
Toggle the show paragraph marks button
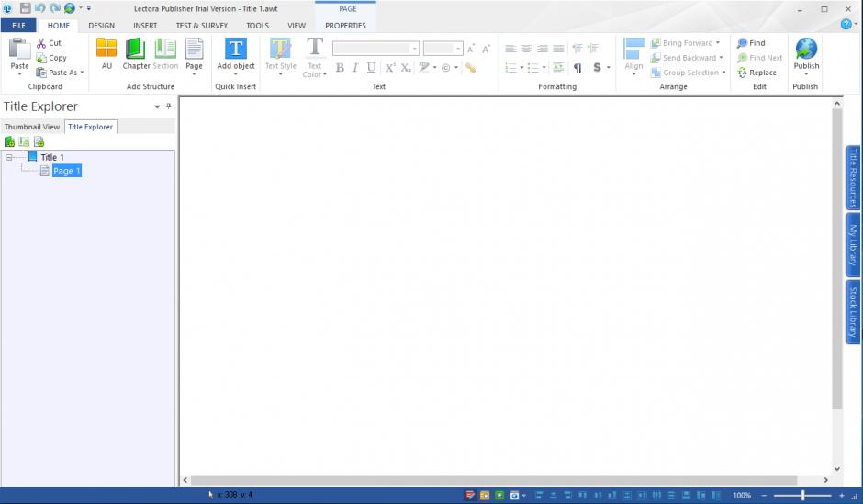click(577, 67)
